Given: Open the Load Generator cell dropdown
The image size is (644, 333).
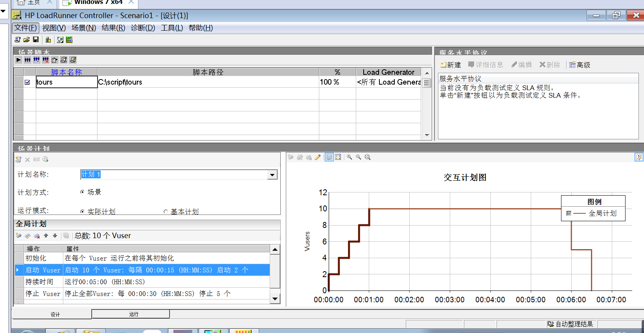Looking at the screenshot, I should [388, 82].
